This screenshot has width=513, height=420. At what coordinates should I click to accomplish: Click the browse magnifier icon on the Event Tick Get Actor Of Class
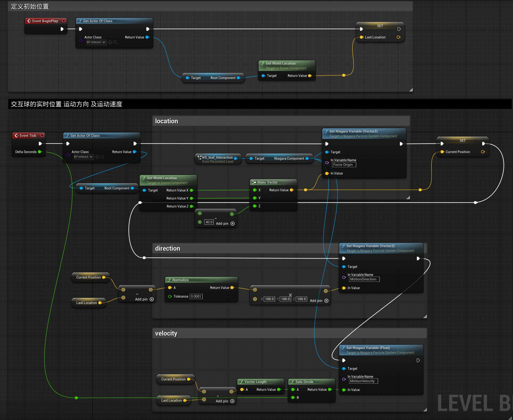[x=103, y=157]
